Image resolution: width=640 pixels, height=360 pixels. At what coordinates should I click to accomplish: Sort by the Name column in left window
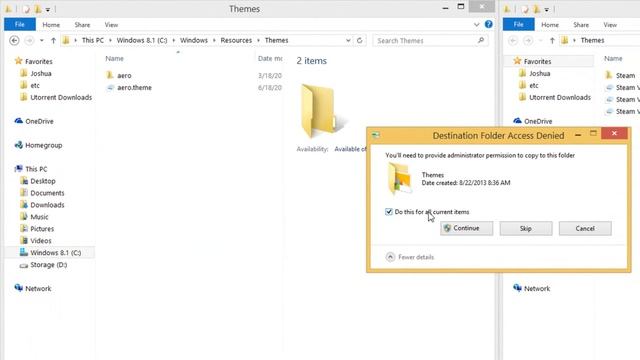[114, 59]
